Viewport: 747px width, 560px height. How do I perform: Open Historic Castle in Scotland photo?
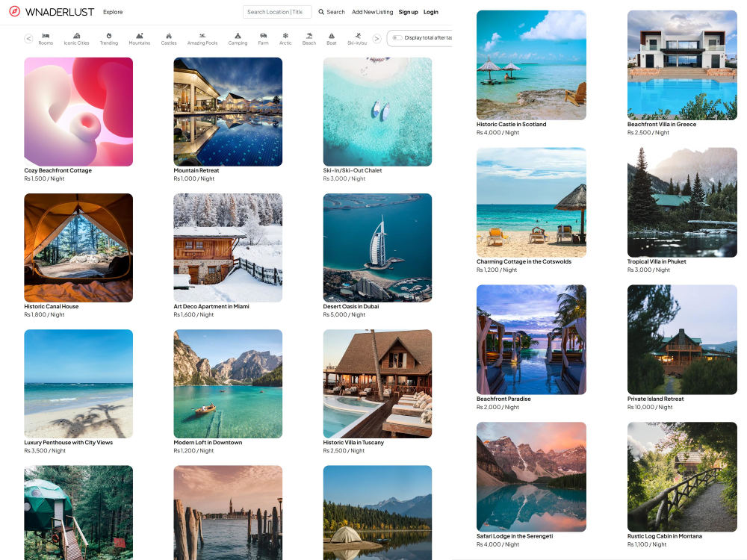tap(531, 65)
